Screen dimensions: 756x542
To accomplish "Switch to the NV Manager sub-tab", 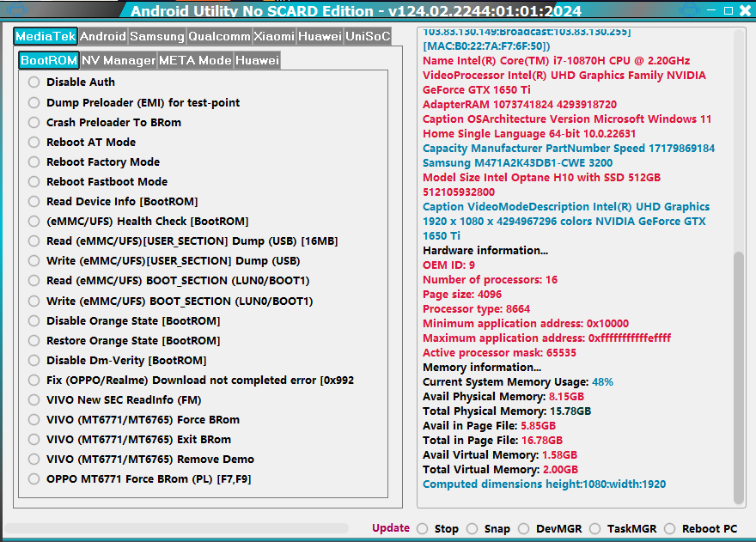I will point(119,61).
